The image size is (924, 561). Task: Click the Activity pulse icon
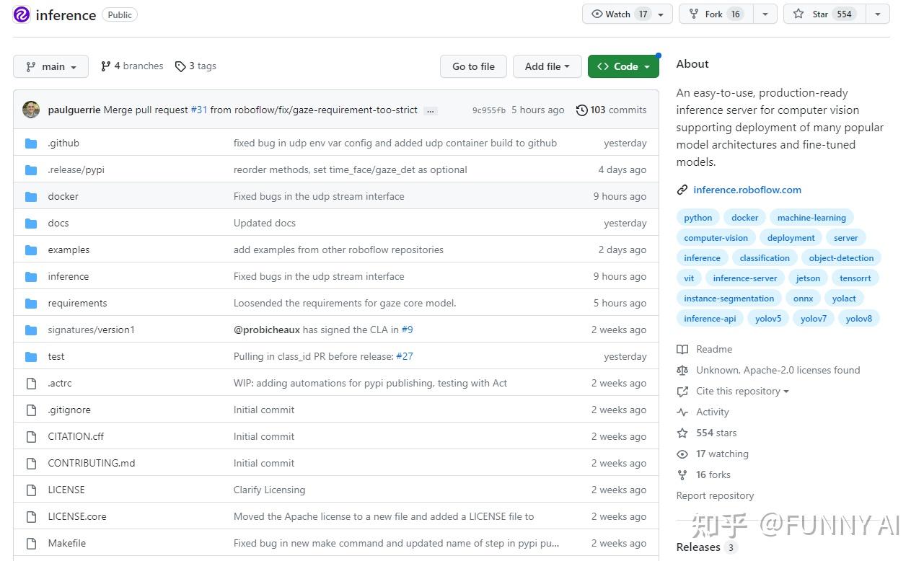click(682, 412)
